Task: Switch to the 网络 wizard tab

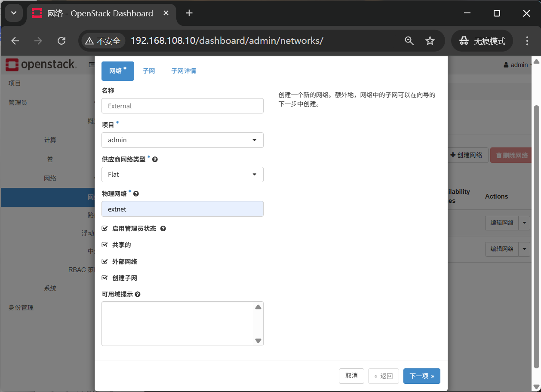Action: coord(118,71)
